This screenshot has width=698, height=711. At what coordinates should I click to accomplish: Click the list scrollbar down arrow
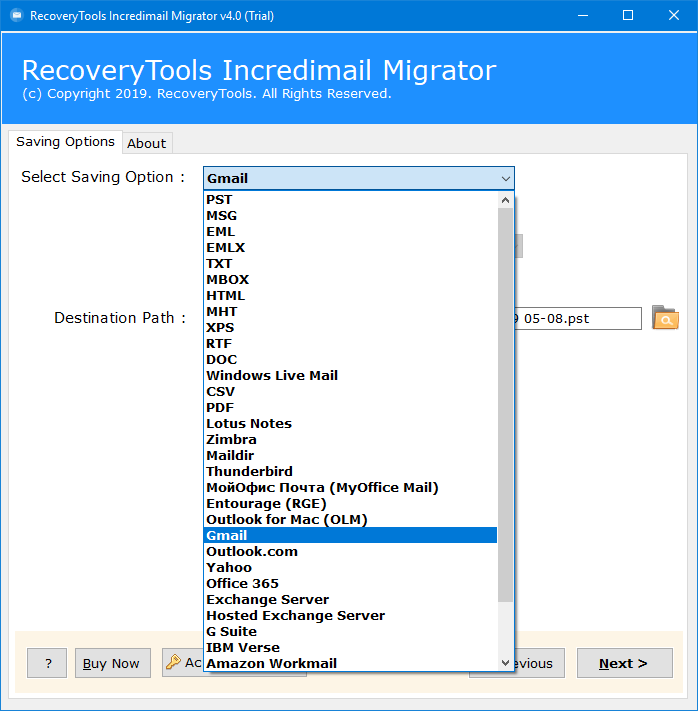505,663
